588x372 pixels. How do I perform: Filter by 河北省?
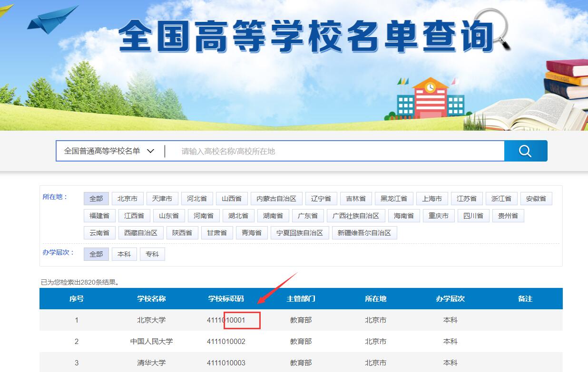[197, 199]
